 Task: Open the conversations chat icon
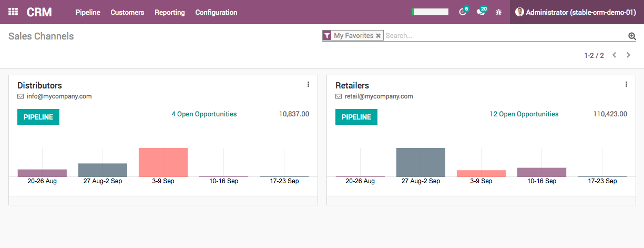pyautogui.click(x=481, y=12)
